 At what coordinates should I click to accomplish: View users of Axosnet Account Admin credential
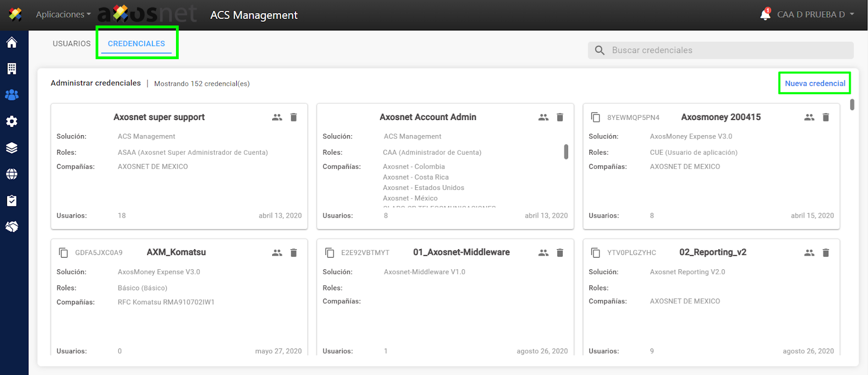point(543,117)
